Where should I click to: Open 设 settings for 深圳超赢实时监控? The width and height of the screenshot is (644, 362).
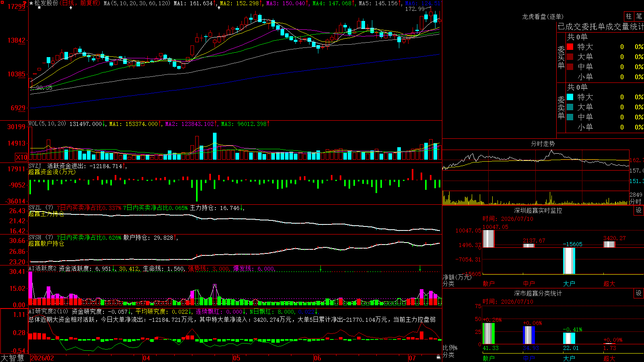pos(639,210)
